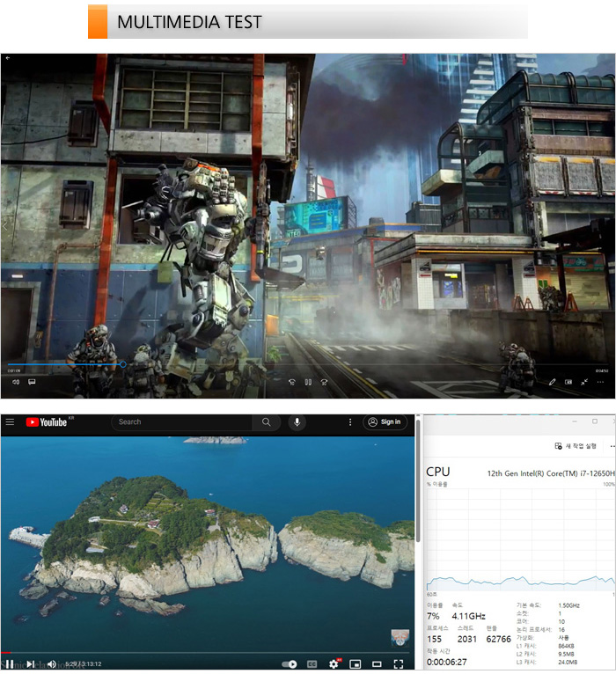Skip back 10 seconds in top video player
Image resolution: width=616 pixels, height=674 pixels.
pyautogui.click(x=292, y=382)
